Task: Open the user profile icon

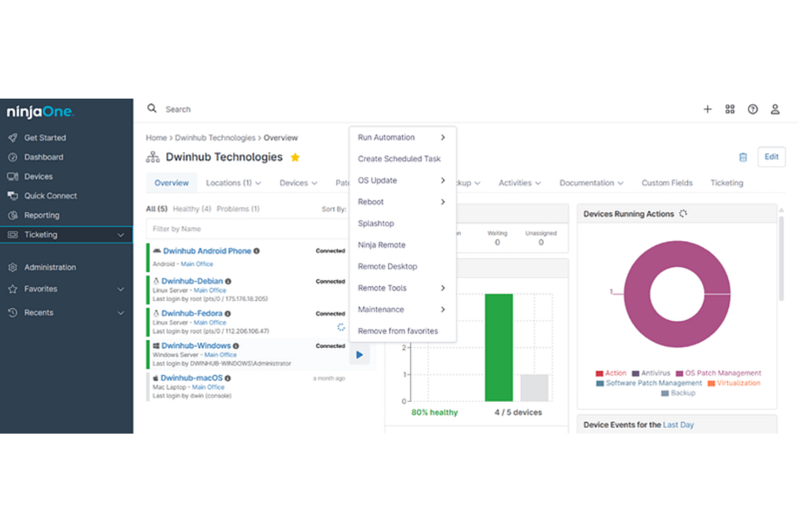Action: pos(775,109)
